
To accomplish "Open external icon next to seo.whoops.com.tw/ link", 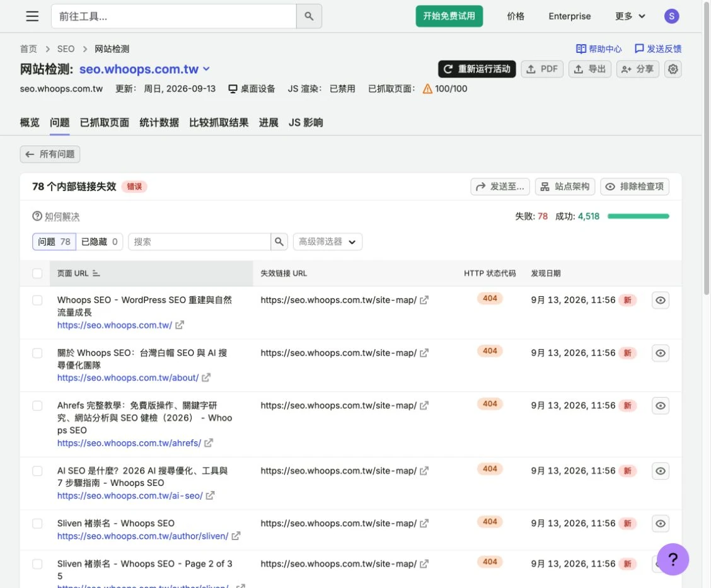I will [x=180, y=325].
